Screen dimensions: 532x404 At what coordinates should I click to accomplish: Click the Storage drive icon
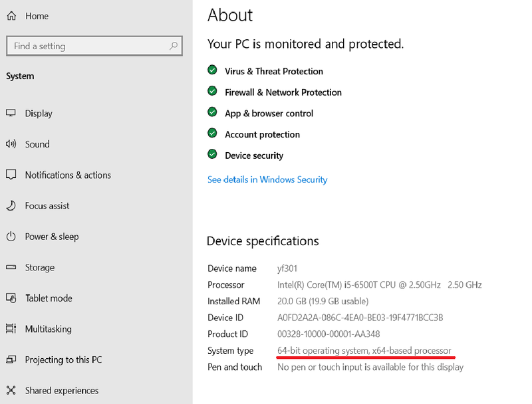[x=11, y=267]
